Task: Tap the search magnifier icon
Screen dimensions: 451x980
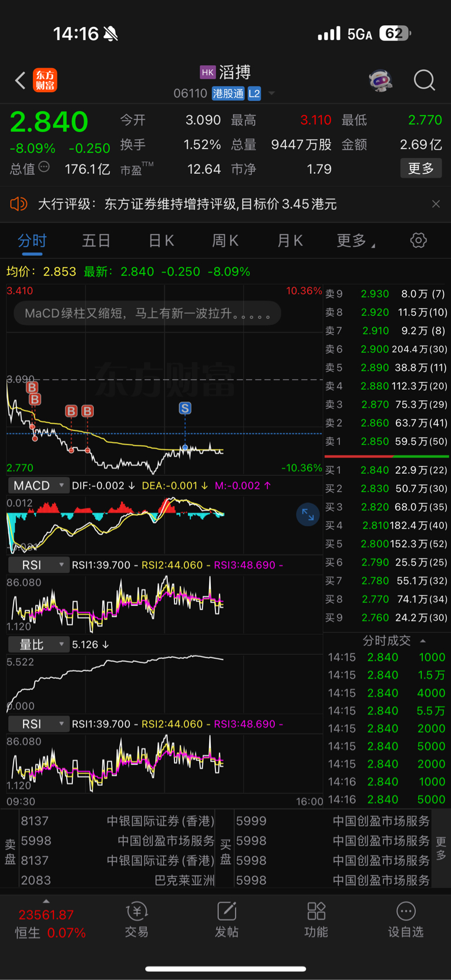Action: tap(424, 80)
